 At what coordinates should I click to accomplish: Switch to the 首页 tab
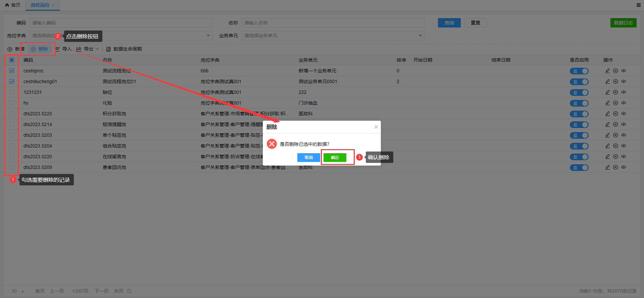[x=13, y=5]
